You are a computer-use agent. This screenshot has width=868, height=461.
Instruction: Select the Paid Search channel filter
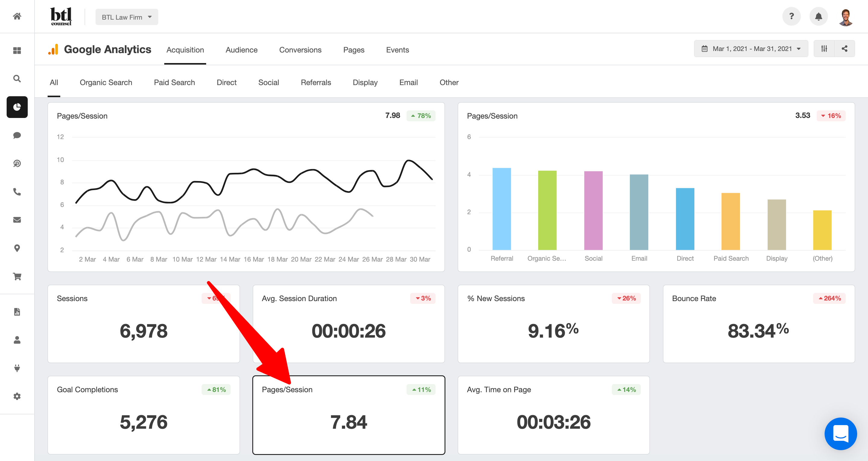(175, 83)
